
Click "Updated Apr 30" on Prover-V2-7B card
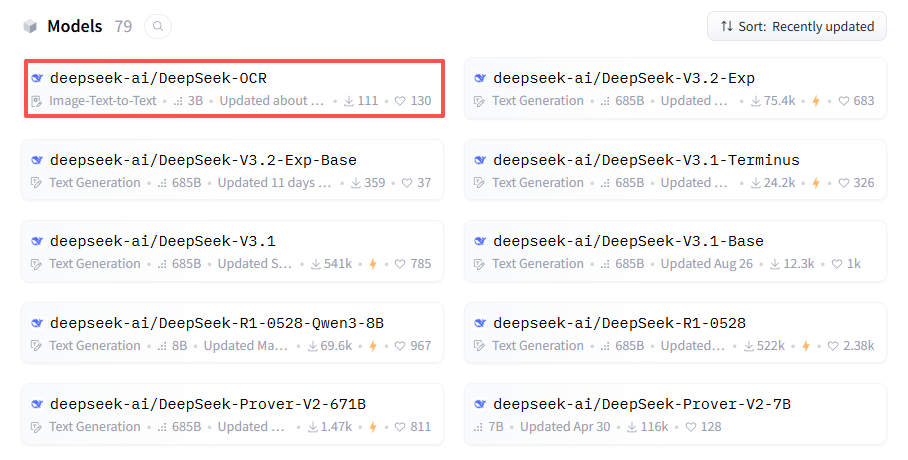565,427
